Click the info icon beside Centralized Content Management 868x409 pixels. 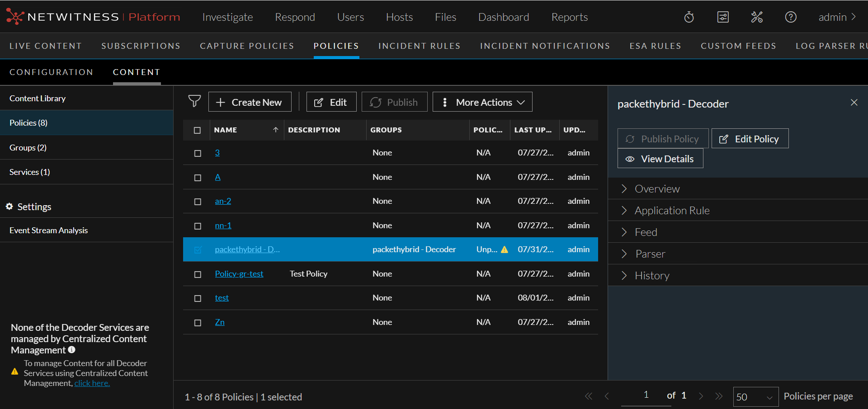pyautogui.click(x=72, y=350)
